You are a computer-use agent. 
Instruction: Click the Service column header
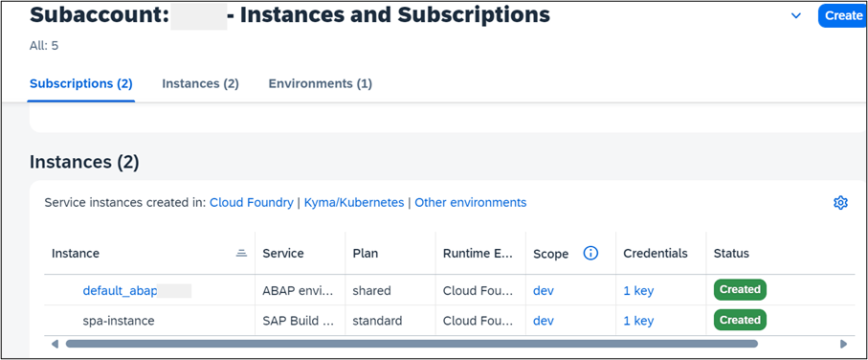283,253
